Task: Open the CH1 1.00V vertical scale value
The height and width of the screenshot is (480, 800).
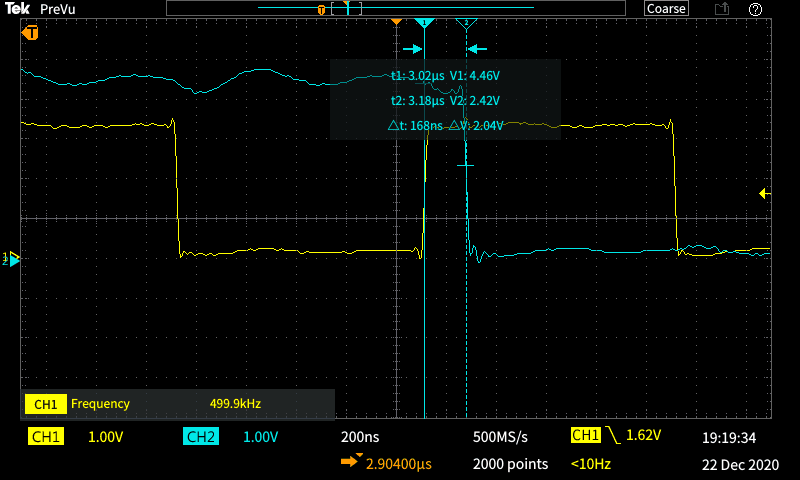Action: 106,437
